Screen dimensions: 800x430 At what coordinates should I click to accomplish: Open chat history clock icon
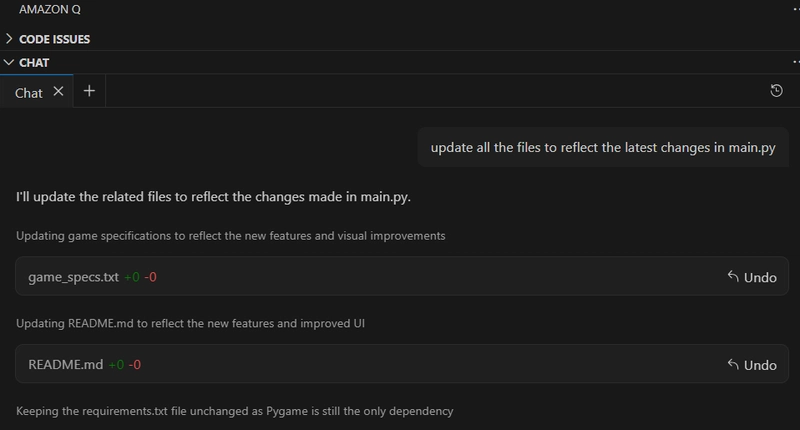776,91
